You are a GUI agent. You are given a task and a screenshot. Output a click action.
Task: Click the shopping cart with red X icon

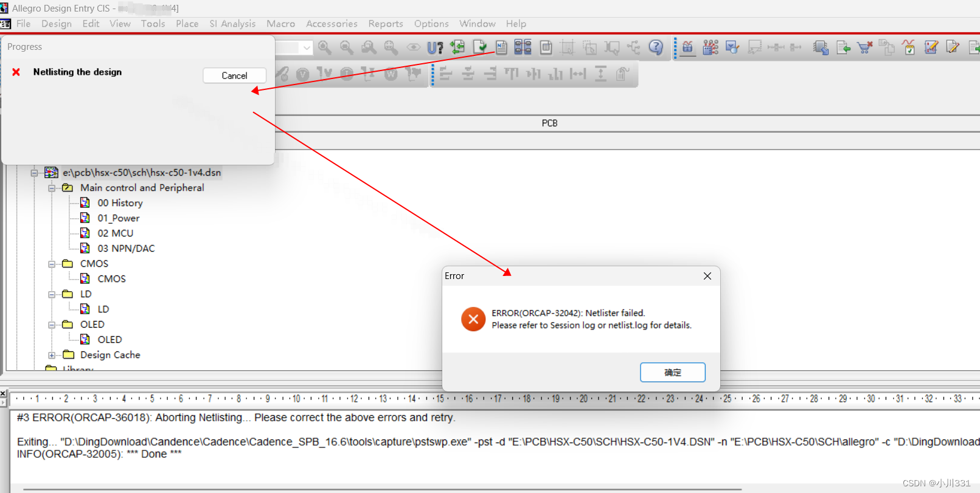865,47
